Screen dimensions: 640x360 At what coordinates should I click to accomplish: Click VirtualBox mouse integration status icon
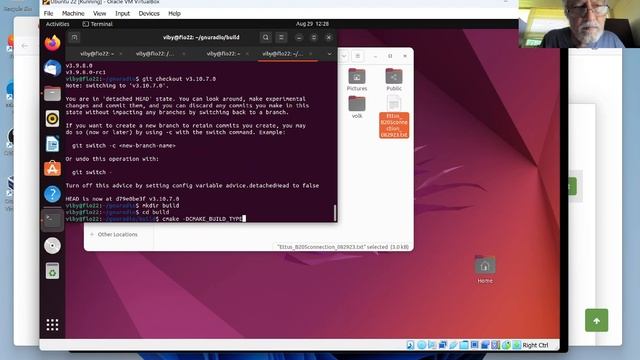pyautogui.click(x=506, y=345)
